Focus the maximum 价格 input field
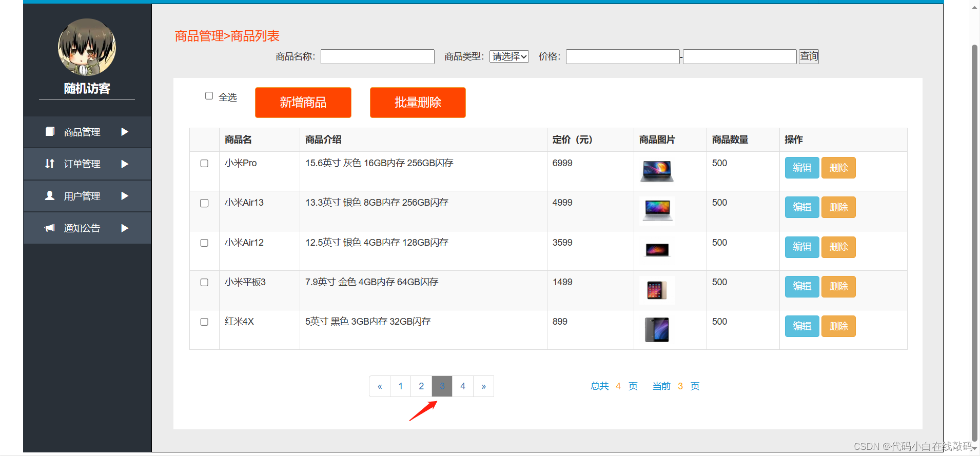This screenshot has height=456, width=980. (x=740, y=56)
